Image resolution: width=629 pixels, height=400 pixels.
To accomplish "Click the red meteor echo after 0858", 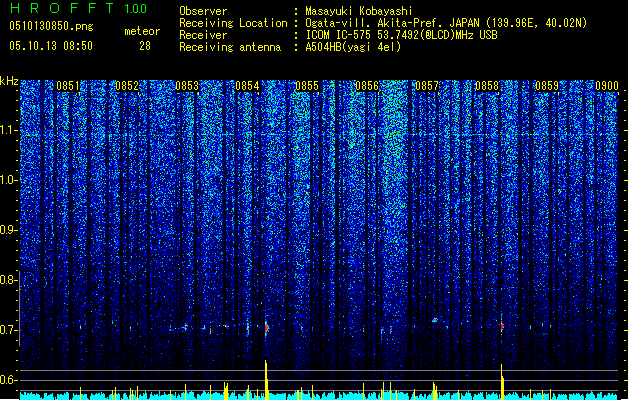I will tap(502, 326).
